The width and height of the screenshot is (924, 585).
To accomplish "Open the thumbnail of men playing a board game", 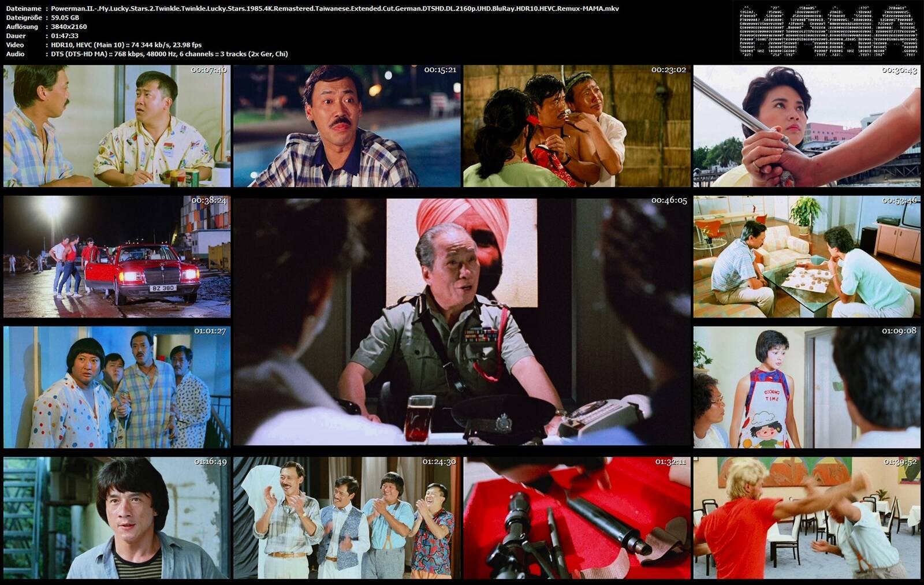I will pos(807,256).
